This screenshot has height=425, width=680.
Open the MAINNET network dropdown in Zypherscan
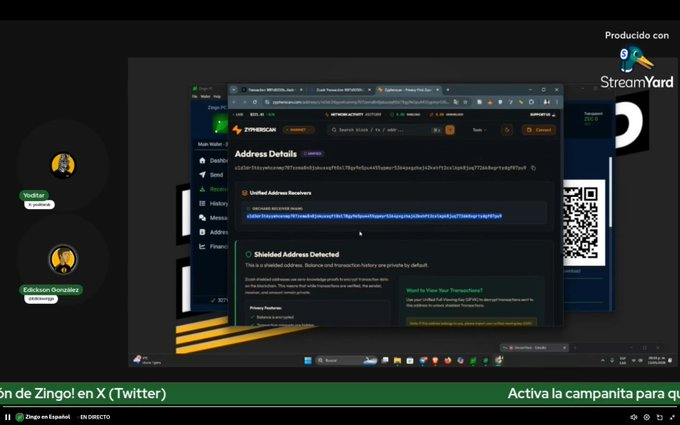click(298, 130)
